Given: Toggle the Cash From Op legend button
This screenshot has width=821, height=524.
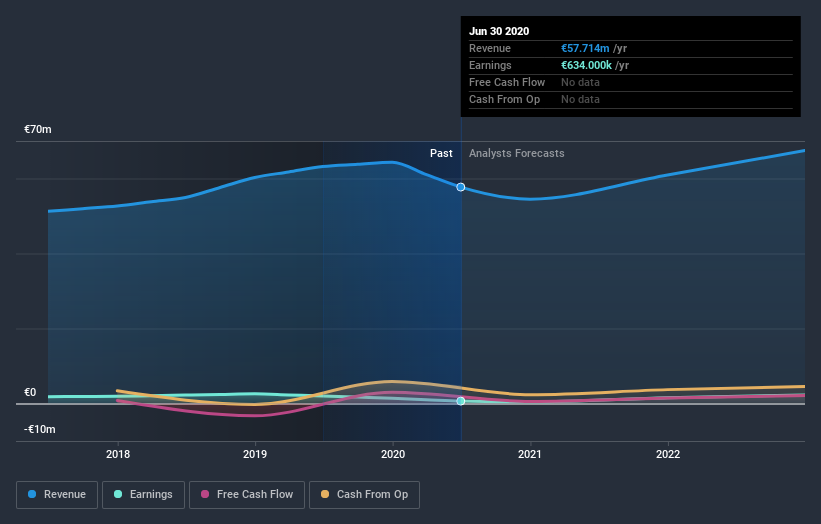Looking at the screenshot, I should pos(364,495).
